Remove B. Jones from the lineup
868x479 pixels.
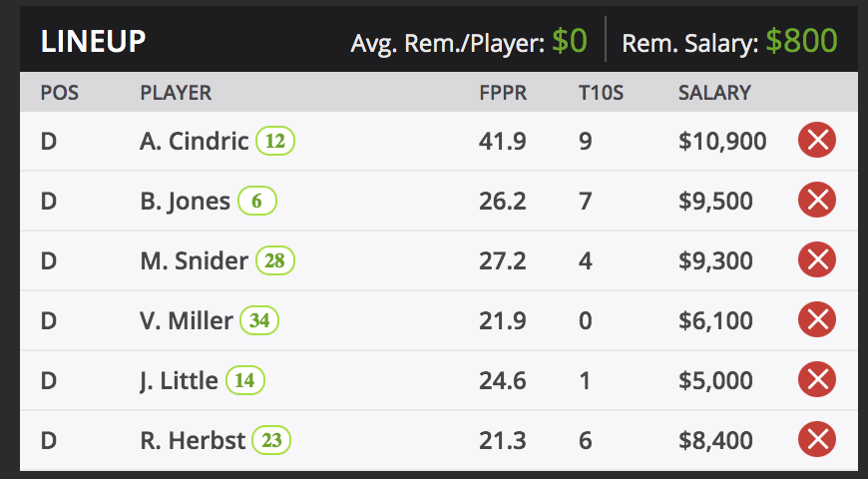coord(817,201)
